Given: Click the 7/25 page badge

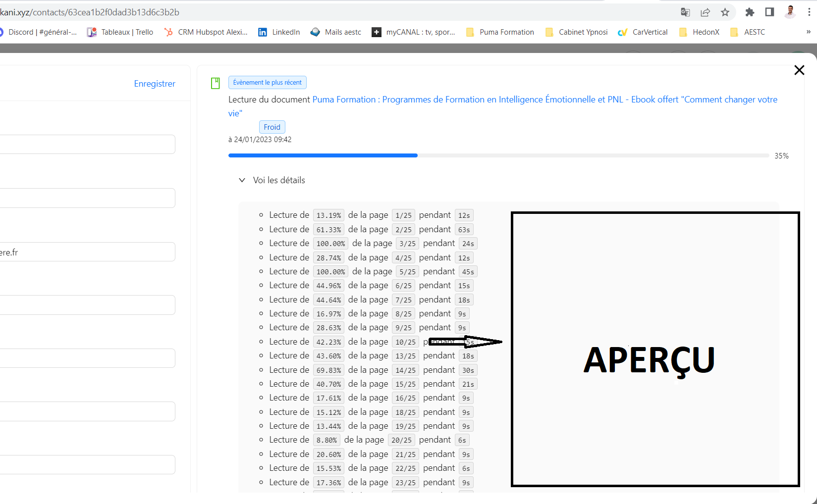Looking at the screenshot, I should click(x=403, y=300).
